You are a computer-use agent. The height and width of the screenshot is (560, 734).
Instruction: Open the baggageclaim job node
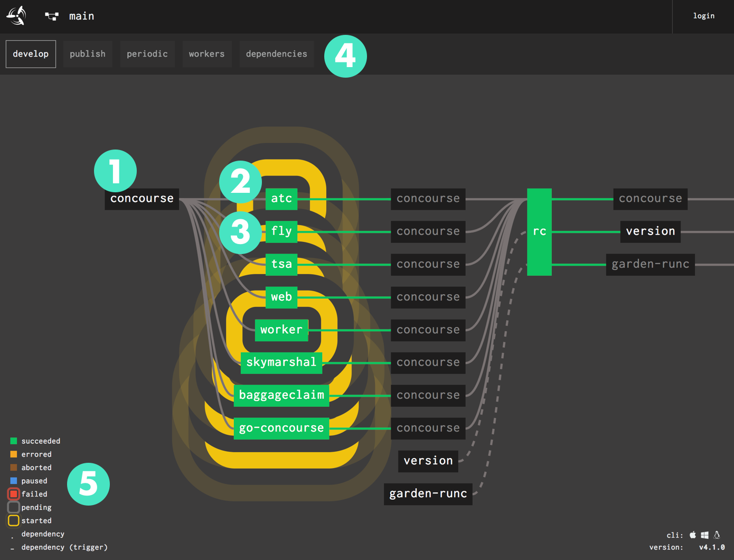coord(281,395)
